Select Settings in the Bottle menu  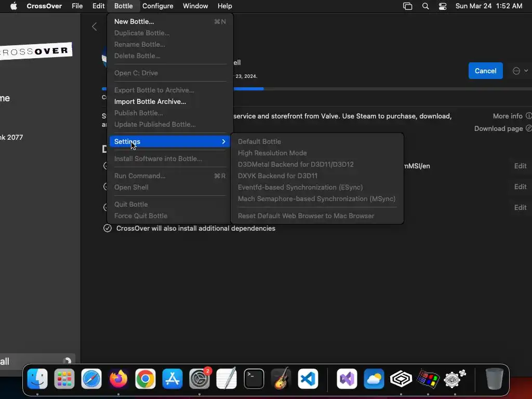[x=170, y=141]
